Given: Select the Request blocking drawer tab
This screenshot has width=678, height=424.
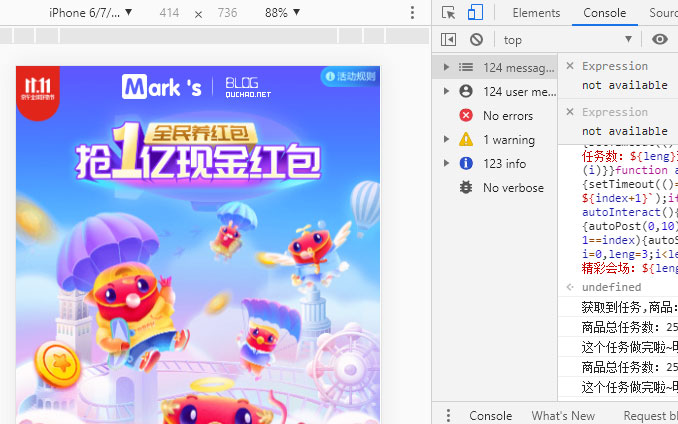Looking at the screenshot, I should (650, 416).
